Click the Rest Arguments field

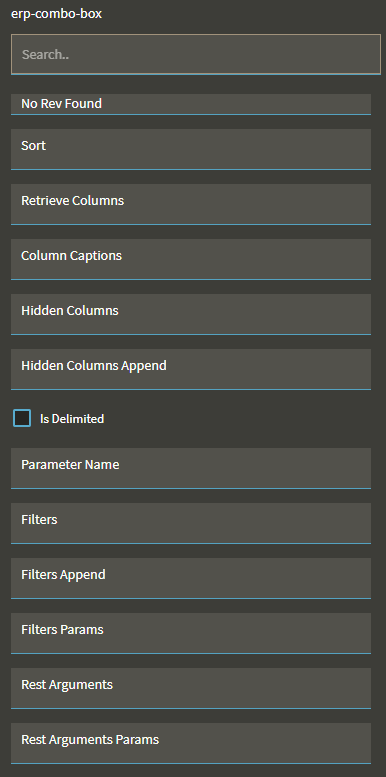click(191, 689)
